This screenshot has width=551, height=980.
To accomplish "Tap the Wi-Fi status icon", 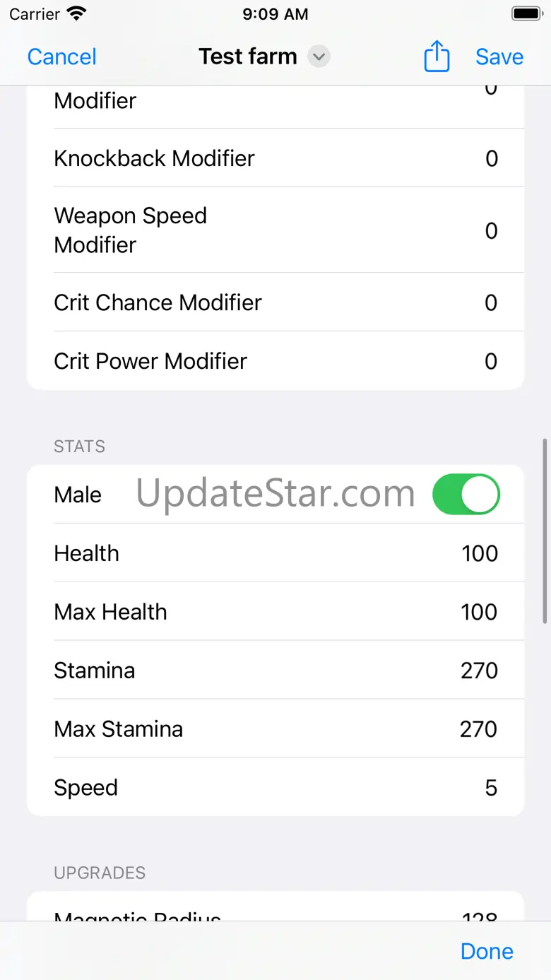I will coord(76,13).
